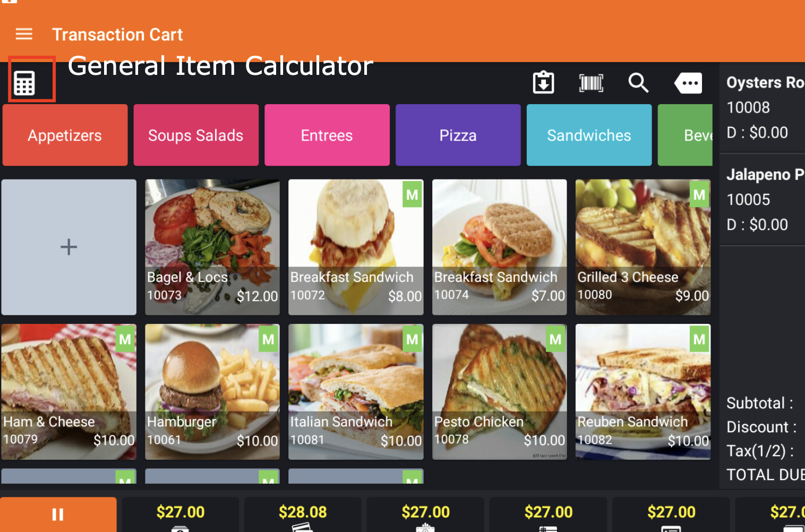Image resolution: width=805 pixels, height=532 pixels.
Task: Choose the Reuben Sandwich tile
Action: pyautogui.click(x=643, y=392)
